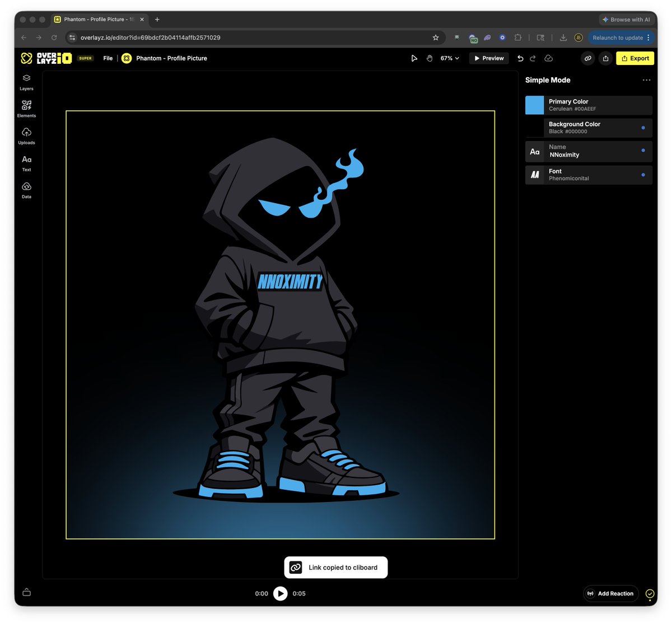Click the copy link icon in toolbar
Viewport: 672px width, 624px height.
pos(588,58)
